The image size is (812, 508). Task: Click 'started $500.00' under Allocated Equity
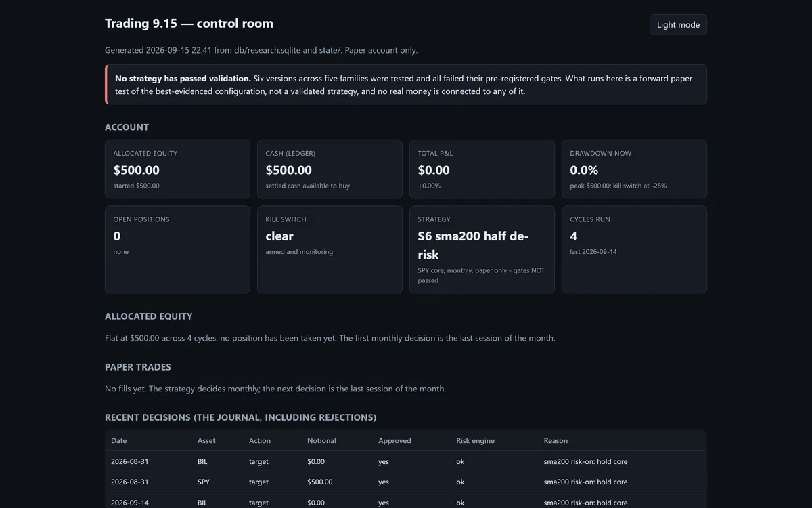pyautogui.click(x=136, y=186)
